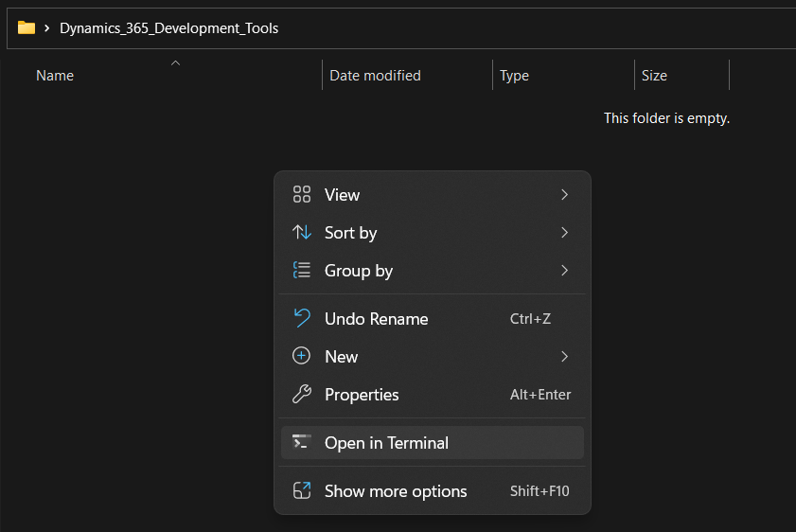Open the Sort by submenu
Image resolution: width=796 pixels, height=532 pixels.
[432, 233]
